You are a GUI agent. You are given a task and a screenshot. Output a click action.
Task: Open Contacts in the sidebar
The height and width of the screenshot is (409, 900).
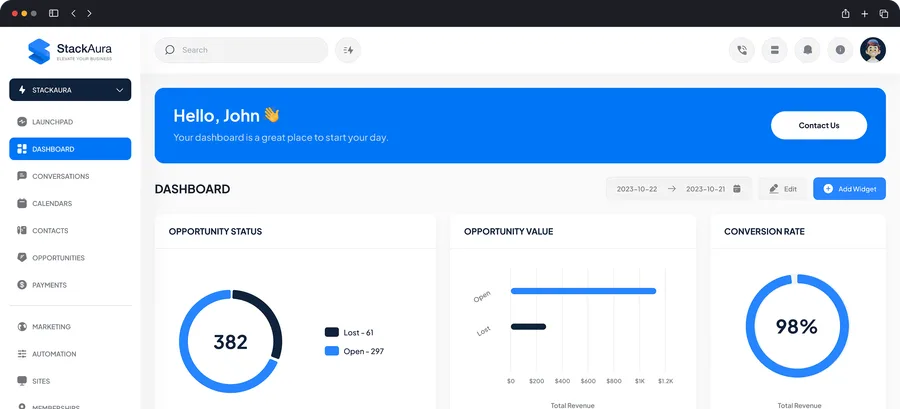click(x=70, y=231)
